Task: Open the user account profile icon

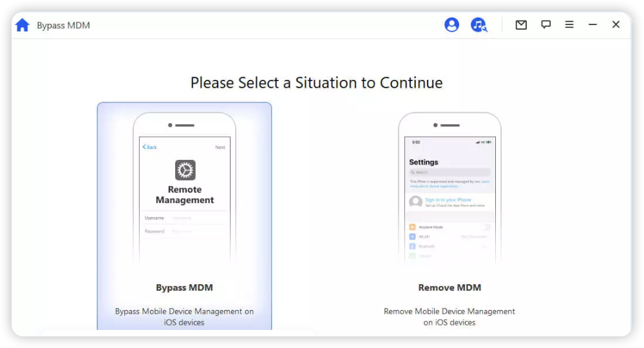Action: tap(451, 24)
